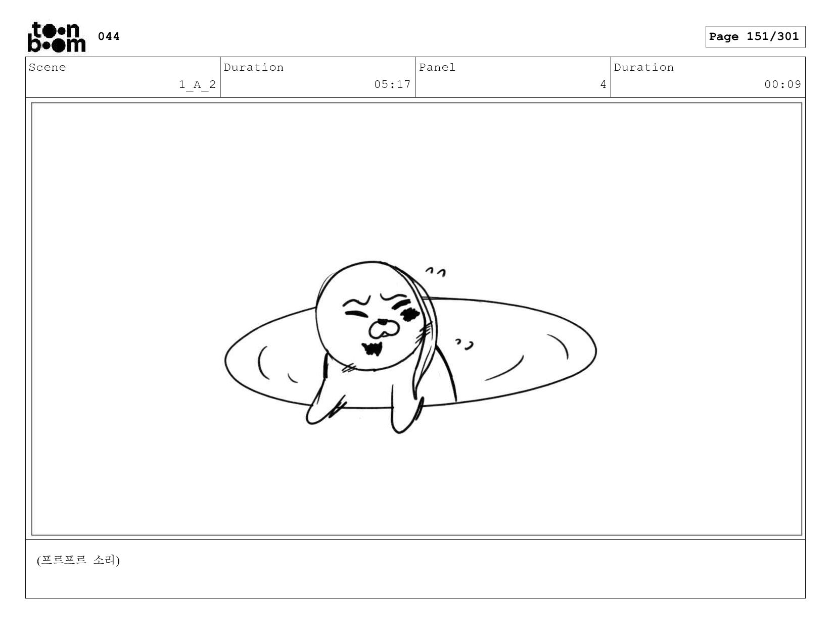
Task: Select the Panel header label
Action: [437, 67]
